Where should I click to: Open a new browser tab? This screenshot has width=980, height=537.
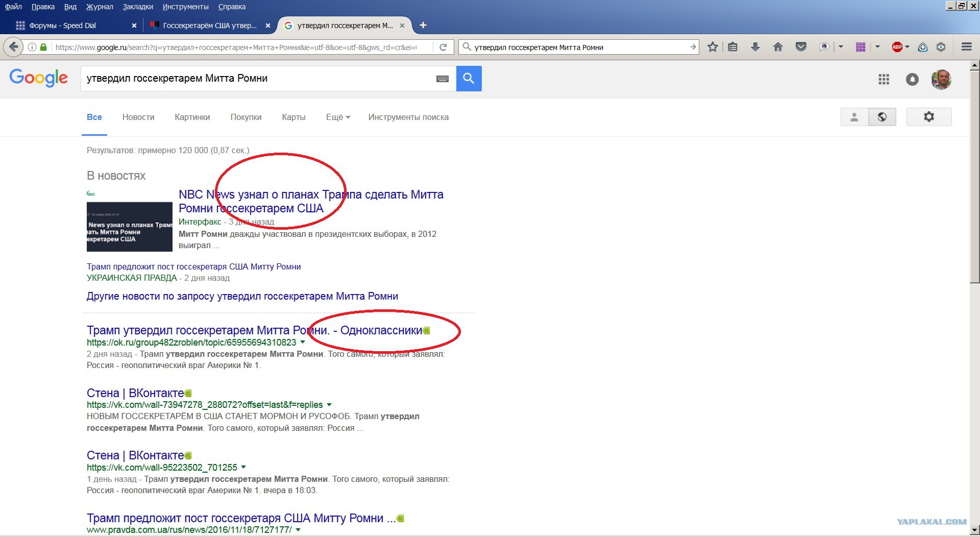click(x=423, y=25)
